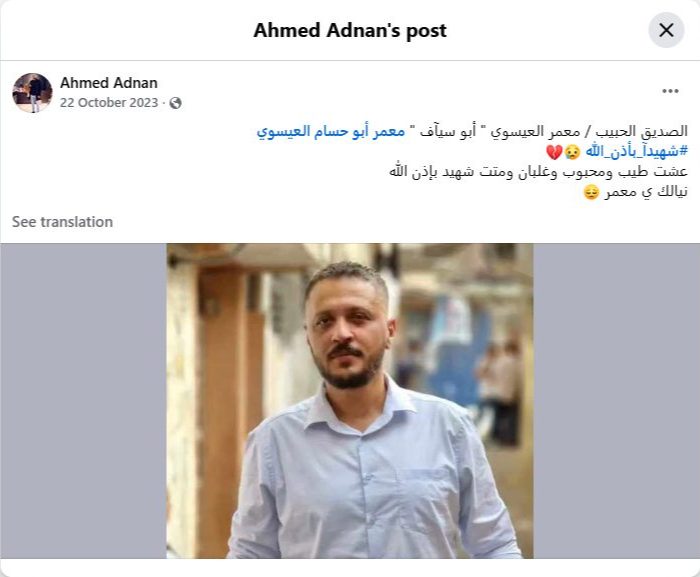Click gray area right of the photo
700x577 pixels.
(x=617, y=401)
